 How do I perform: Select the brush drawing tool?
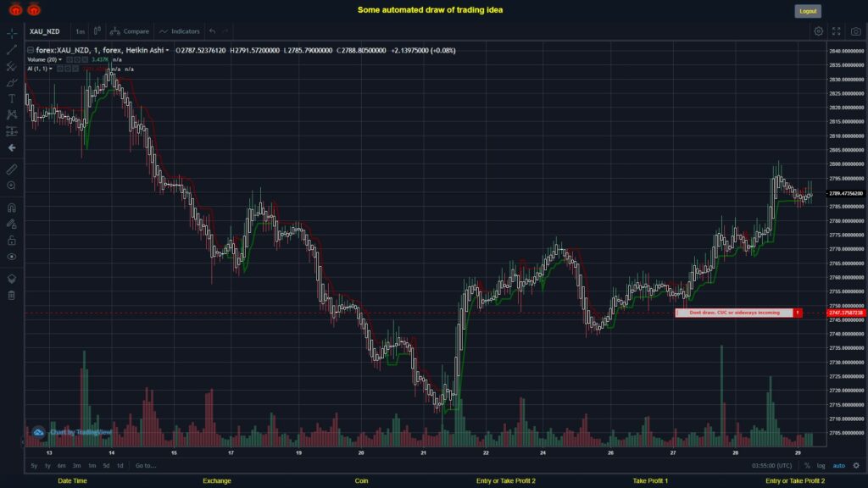click(x=12, y=82)
